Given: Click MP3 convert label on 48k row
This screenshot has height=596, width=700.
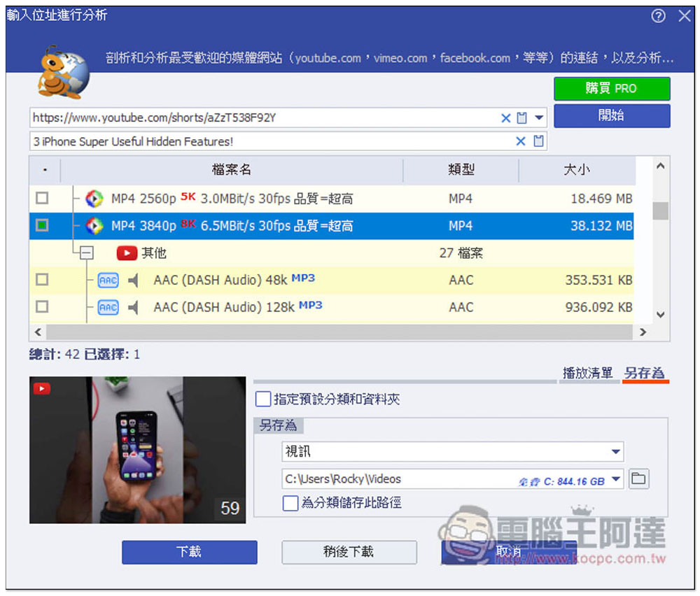Looking at the screenshot, I should click(x=303, y=278).
